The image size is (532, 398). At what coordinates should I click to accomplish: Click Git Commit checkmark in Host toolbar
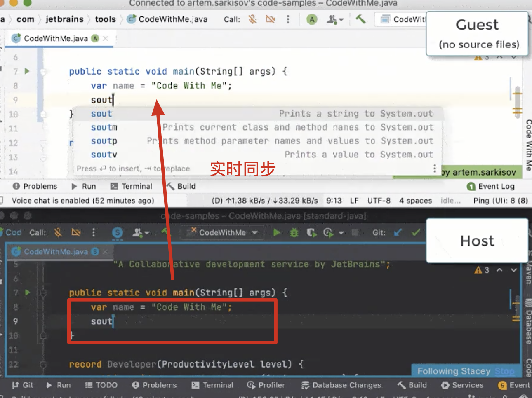[416, 233]
